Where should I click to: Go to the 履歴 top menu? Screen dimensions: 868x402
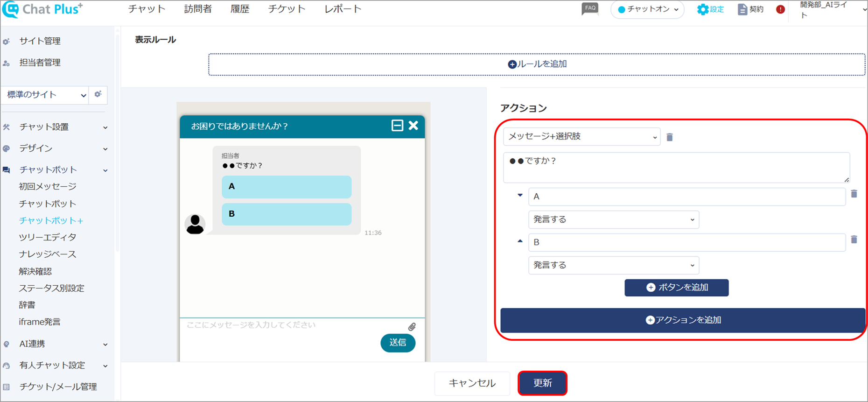click(240, 9)
